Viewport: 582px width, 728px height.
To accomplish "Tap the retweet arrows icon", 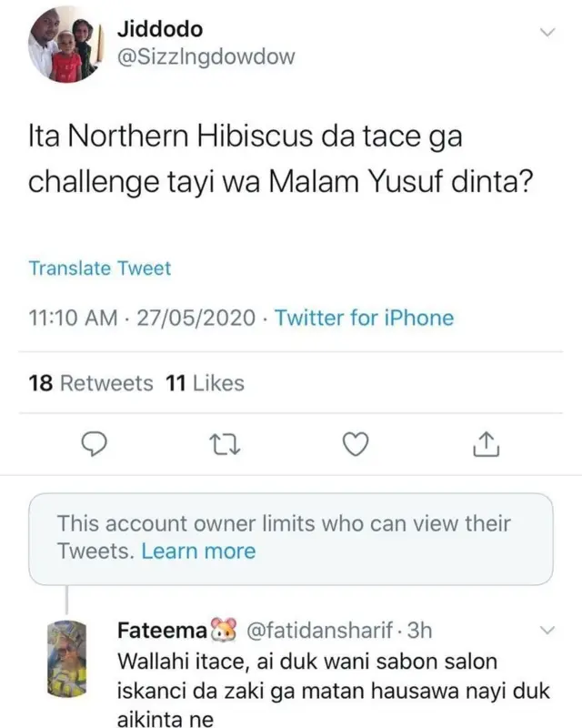I will [223, 443].
